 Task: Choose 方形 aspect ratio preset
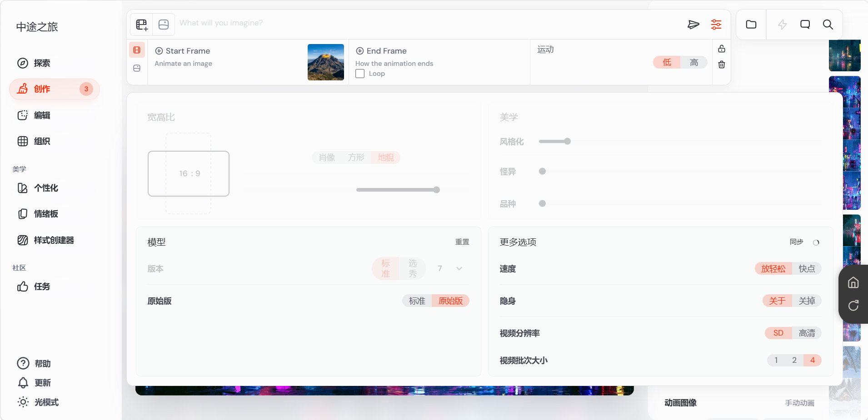click(356, 158)
